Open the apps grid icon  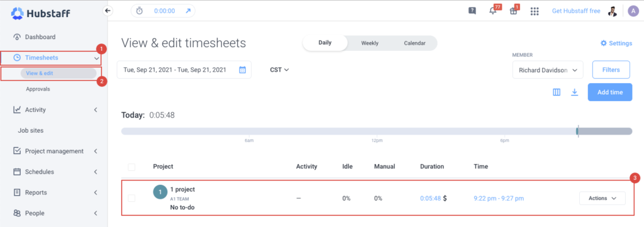[535, 11]
